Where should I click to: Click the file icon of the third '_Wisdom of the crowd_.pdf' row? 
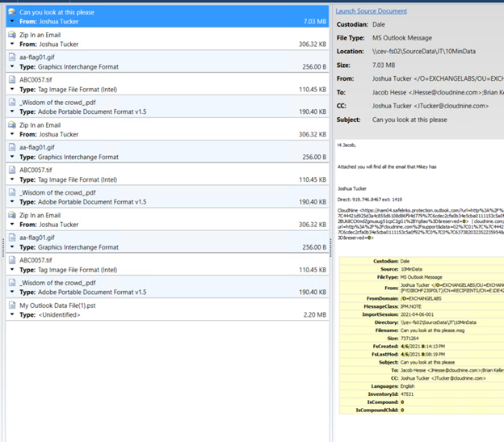12,283
